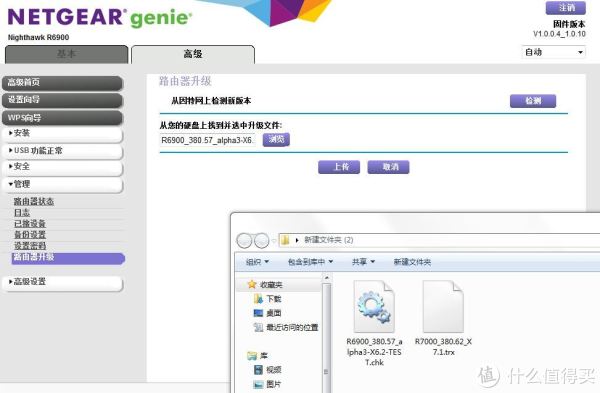Image resolution: width=600 pixels, height=393 pixels.
Task: Open 最近访问的位置 recent places
Action: click(286, 327)
